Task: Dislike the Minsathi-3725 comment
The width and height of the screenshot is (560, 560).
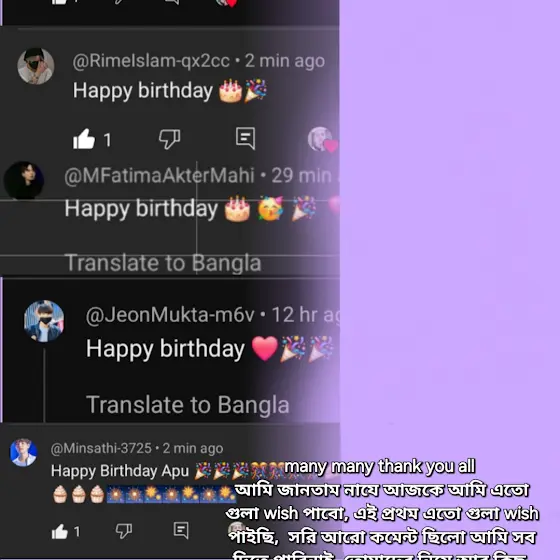Action: tap(124, 531)
